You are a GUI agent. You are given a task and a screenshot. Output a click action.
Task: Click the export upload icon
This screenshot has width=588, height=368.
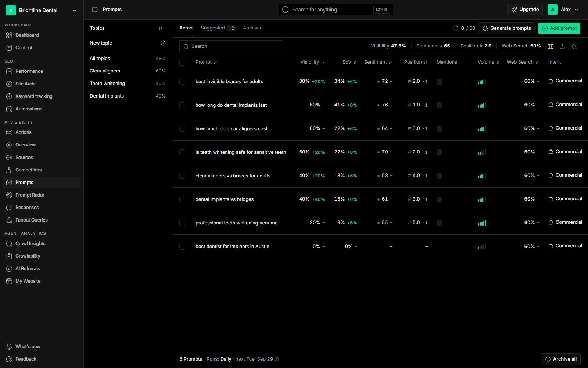(x=562, y=46)
